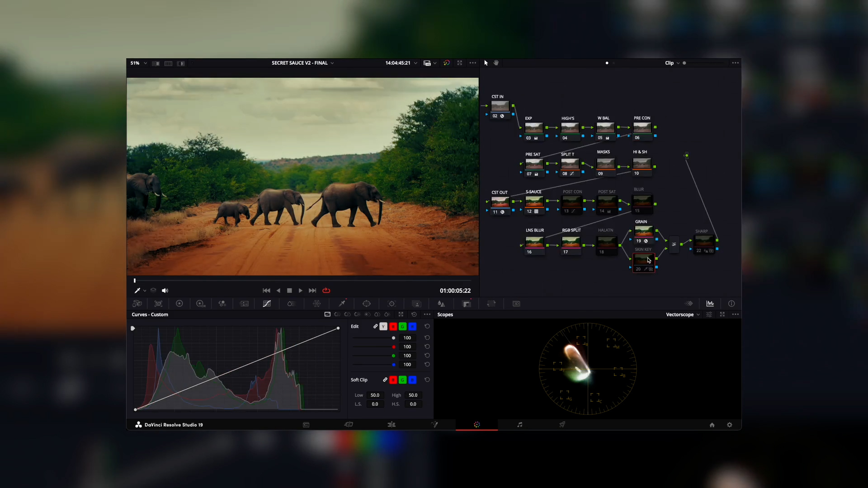868x488 pixels.
Task: Toggle loop playback
Action: [x=326, y=291]
